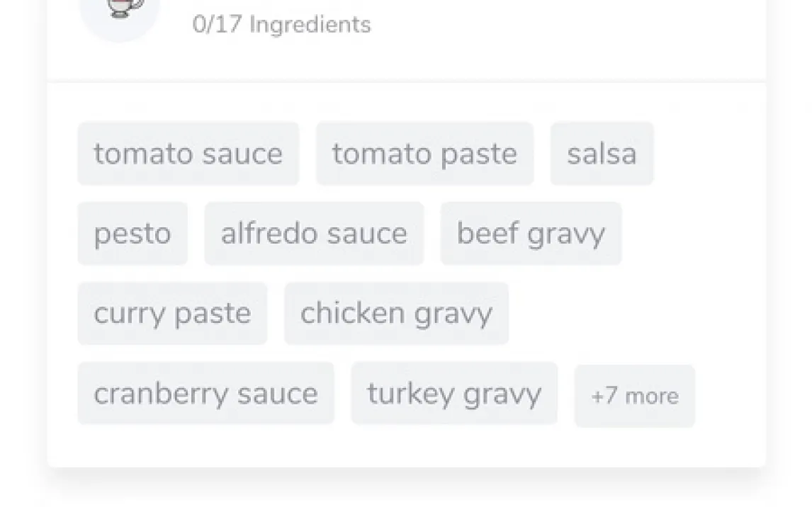The width and height of the screenshot is (812, 507).
Task: Tap the turkey gravy chip
Action: coord(454,394)
